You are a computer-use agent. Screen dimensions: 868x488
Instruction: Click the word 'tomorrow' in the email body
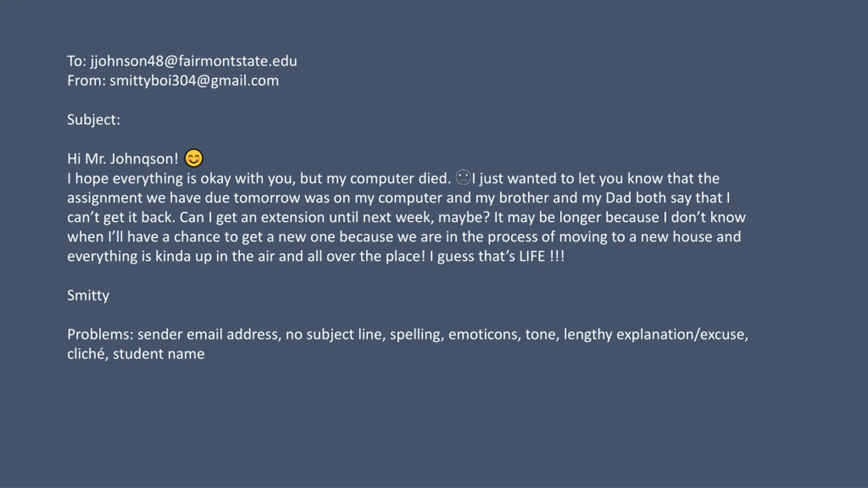pyautogui.click(x=267, y=198)
